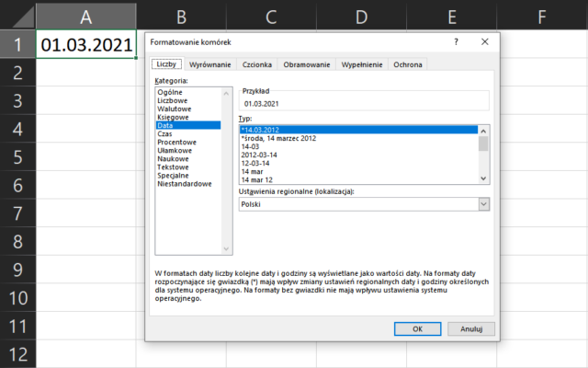Screen dimensions: 588x368
Task: Click the type list scroll down arrow
Action: (483, 178)
